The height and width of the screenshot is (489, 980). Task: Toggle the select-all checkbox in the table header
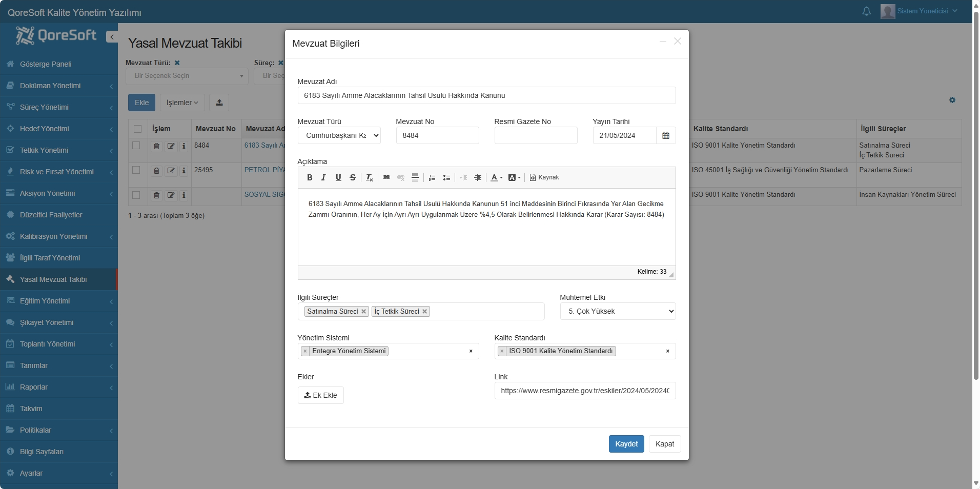tap(137, 129)
